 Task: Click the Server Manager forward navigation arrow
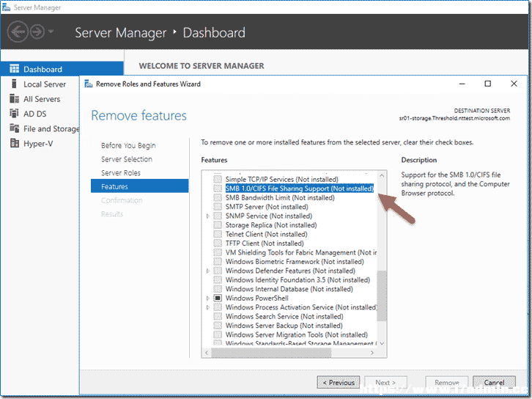click(37, 32)
